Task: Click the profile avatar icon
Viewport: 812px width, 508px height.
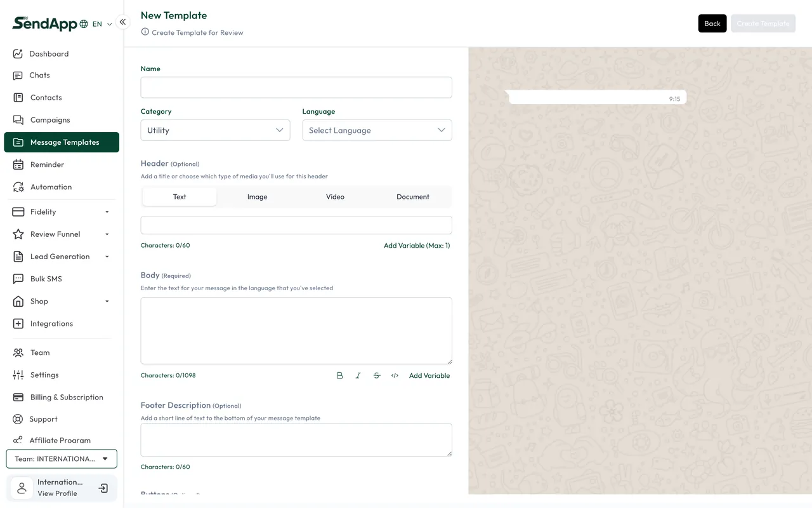Action: point(22,488)
